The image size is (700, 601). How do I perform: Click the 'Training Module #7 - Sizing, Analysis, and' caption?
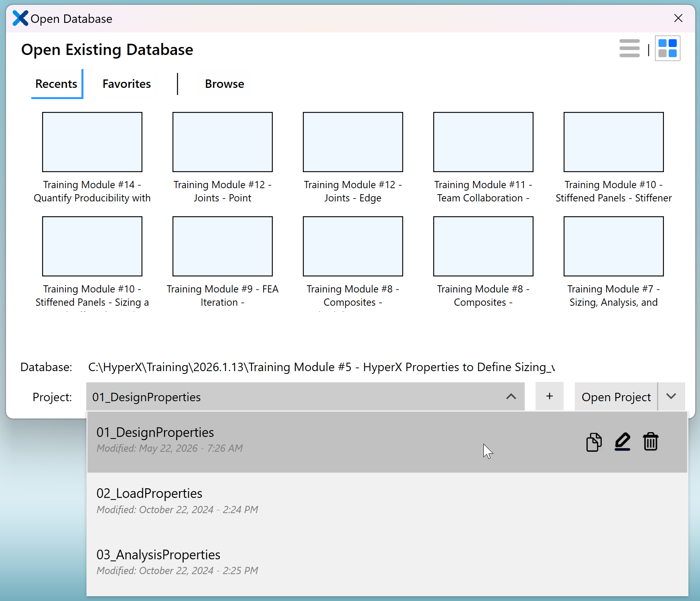614,296
